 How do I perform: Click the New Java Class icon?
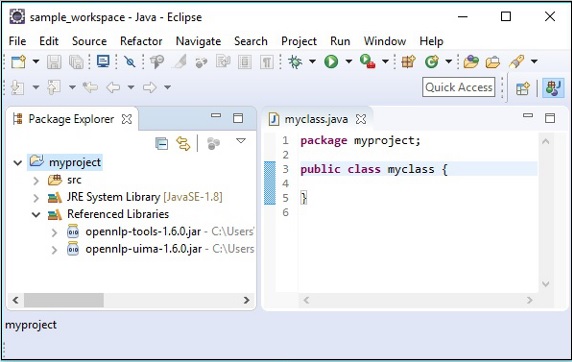432,62
